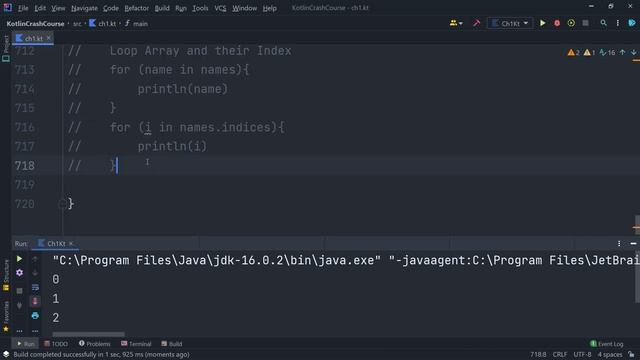Open the Code menu
This screenshot has width=640, height=360.
111,8
